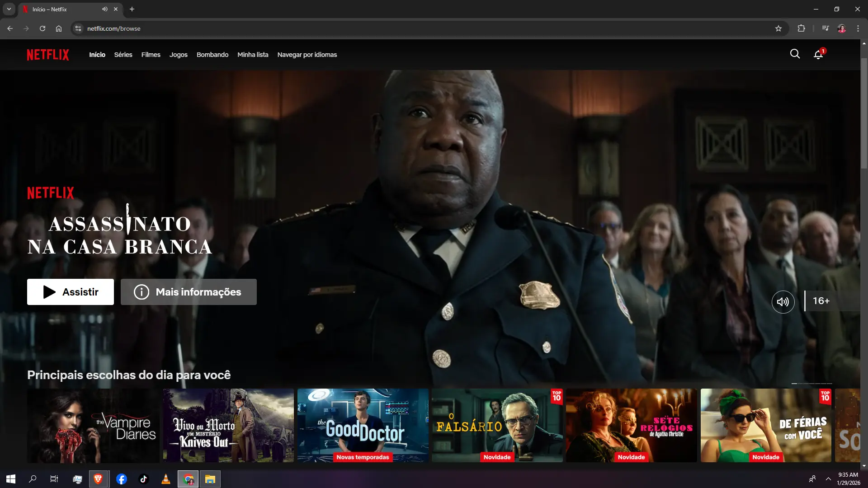
Task: Go to Início in navigation
Action: click(97, 55)
